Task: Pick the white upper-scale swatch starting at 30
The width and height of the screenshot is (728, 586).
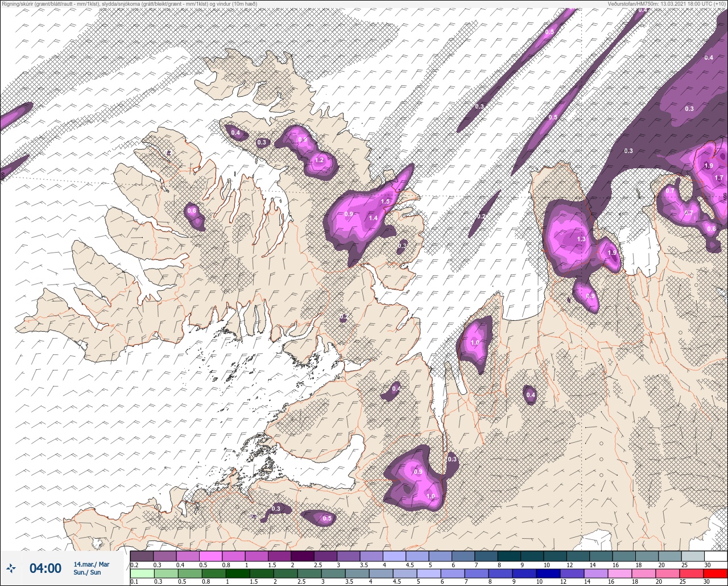Action: click(715, 556)
